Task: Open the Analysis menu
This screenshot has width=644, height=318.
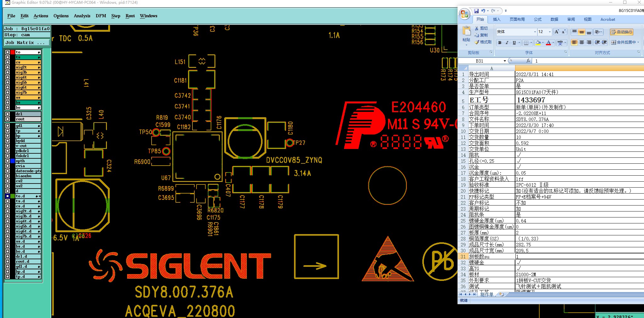Action: click(82, 16)
